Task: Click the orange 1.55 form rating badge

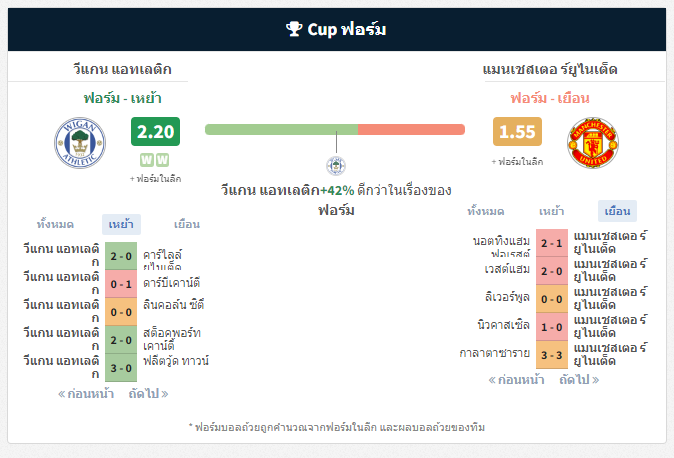Action: coord(517,132)
